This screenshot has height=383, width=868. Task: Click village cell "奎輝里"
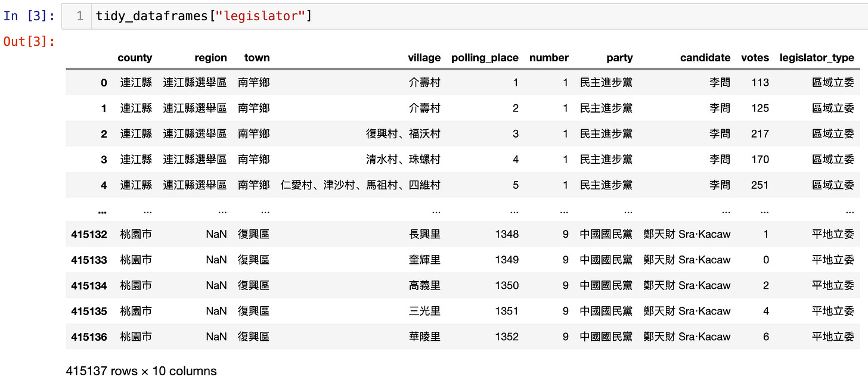(x=425, y=260)
